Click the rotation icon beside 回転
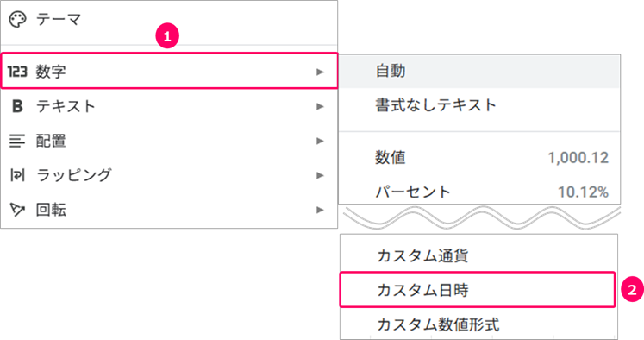The image size is (644, 340). (17, 210)
